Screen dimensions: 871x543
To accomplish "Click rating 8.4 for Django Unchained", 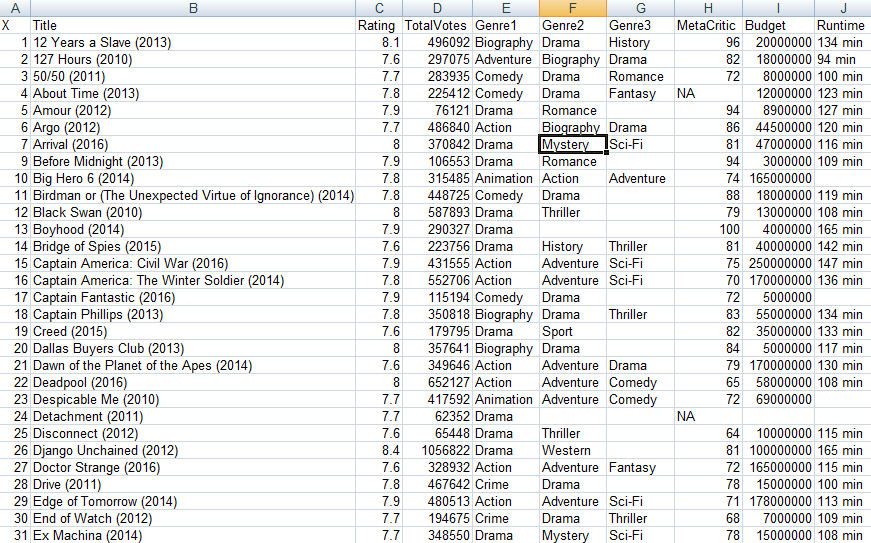I will pyautogui.click(x=379, y=450).
